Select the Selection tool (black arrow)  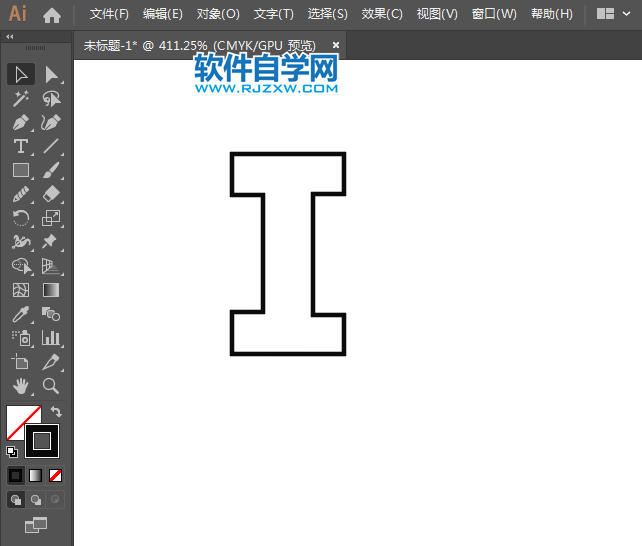[21, 74]
